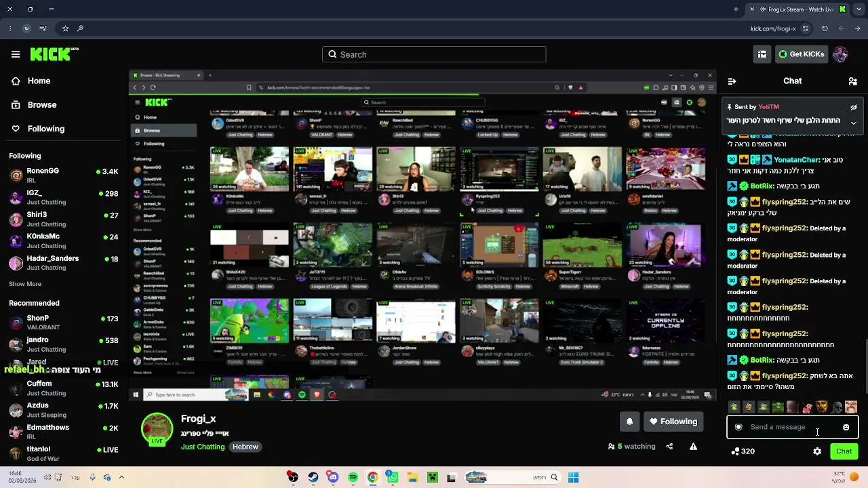
Task: Expand Show More under Following
Action: click(25, 284)
